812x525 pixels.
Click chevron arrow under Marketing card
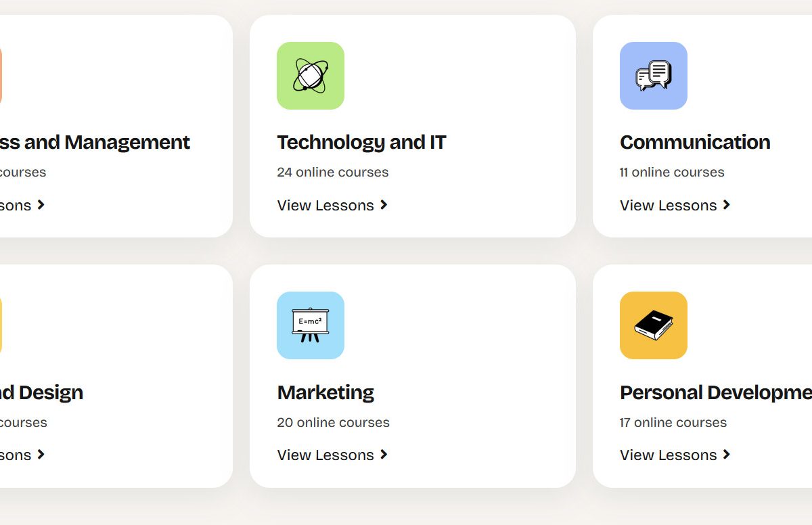pos(384,455)
